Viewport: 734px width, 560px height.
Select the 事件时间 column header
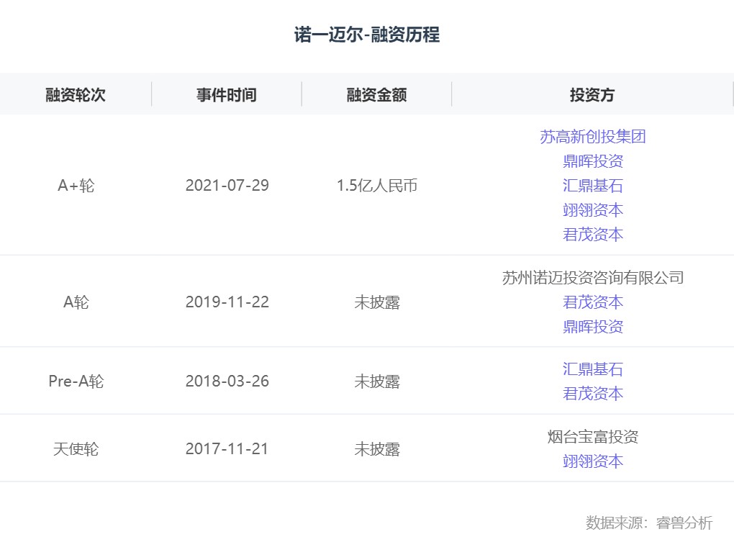(x=227, y=94)
